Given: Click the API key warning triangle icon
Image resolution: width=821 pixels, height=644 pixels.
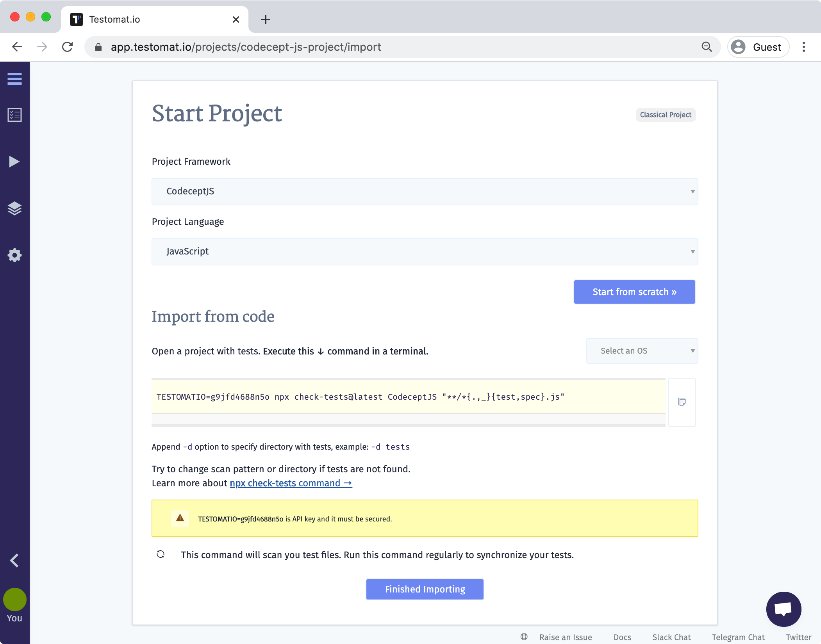Looking at the screenshot, I should point(180,518).
